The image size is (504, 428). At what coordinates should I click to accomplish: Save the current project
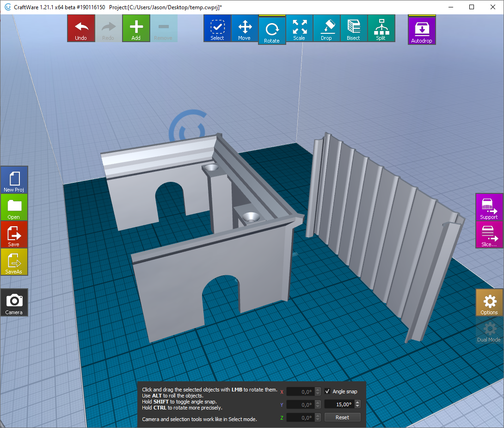coord(14,235)
